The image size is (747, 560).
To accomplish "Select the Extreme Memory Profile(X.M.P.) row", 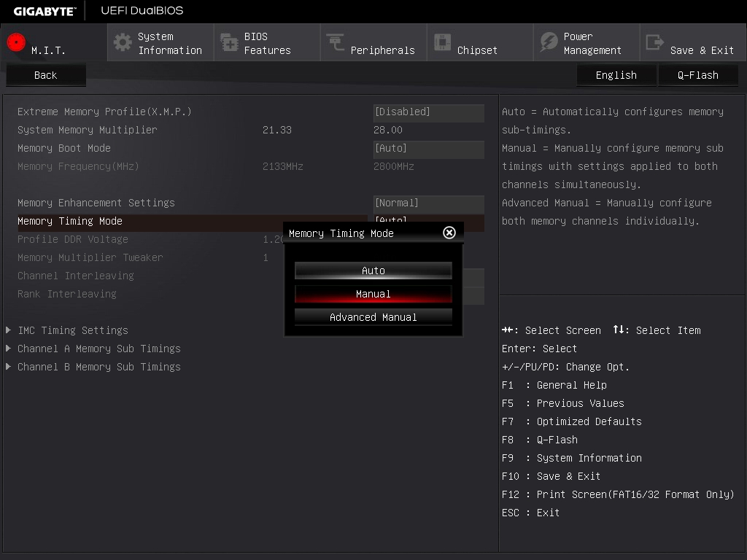I will [x=251, y=112].
